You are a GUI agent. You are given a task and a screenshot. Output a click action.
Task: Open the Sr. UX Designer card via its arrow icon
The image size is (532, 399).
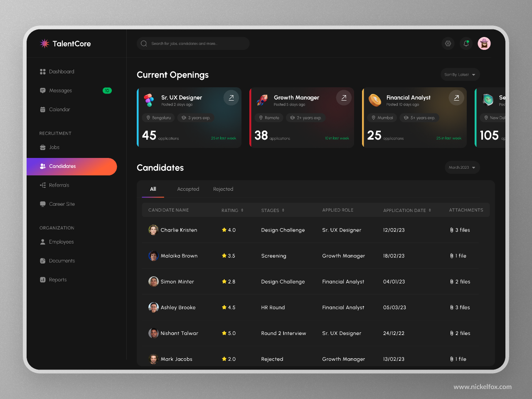point(231,98)
